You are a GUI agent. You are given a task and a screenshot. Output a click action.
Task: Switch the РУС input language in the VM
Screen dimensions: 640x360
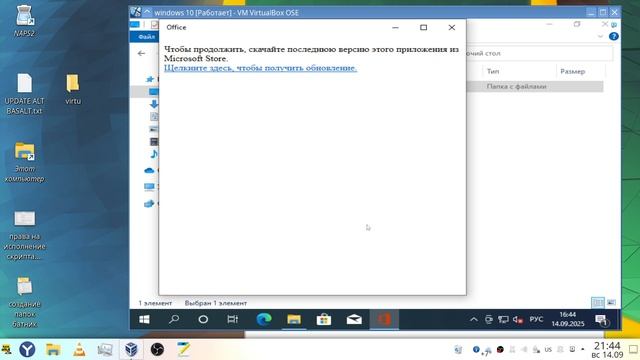(x=536, y=319)
